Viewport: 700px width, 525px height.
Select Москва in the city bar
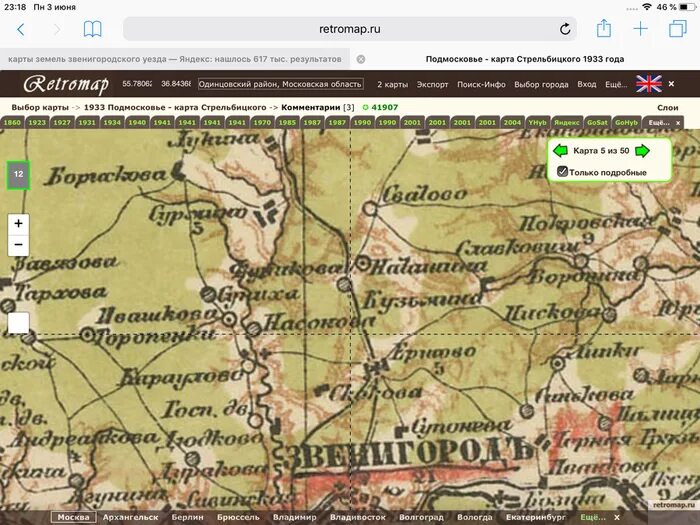tap(74, 517)
